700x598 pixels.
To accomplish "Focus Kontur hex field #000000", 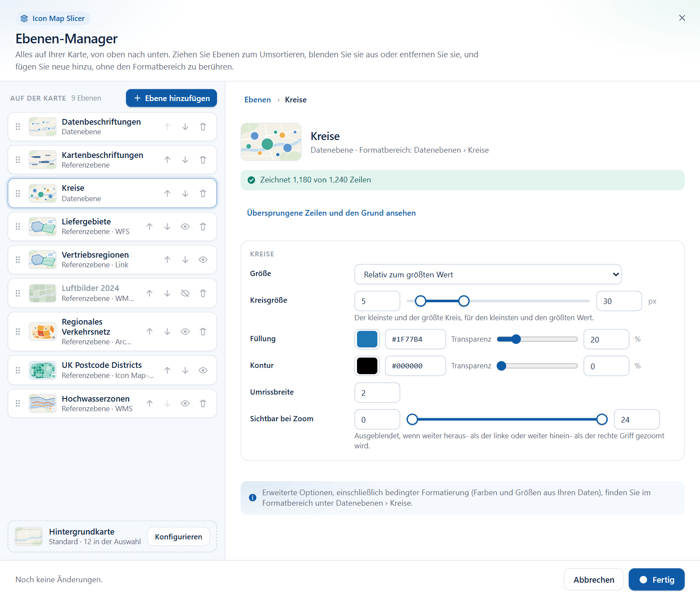I will tap(416, 366).
